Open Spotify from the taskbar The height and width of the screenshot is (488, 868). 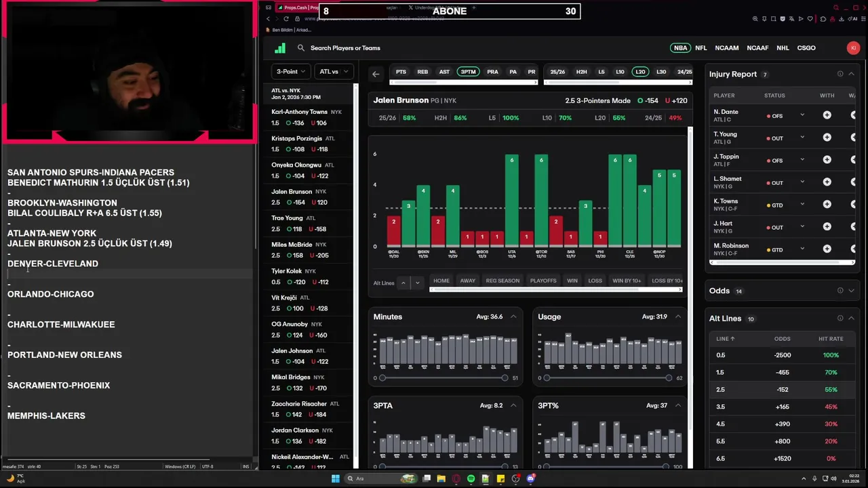(x=471, y=479)
